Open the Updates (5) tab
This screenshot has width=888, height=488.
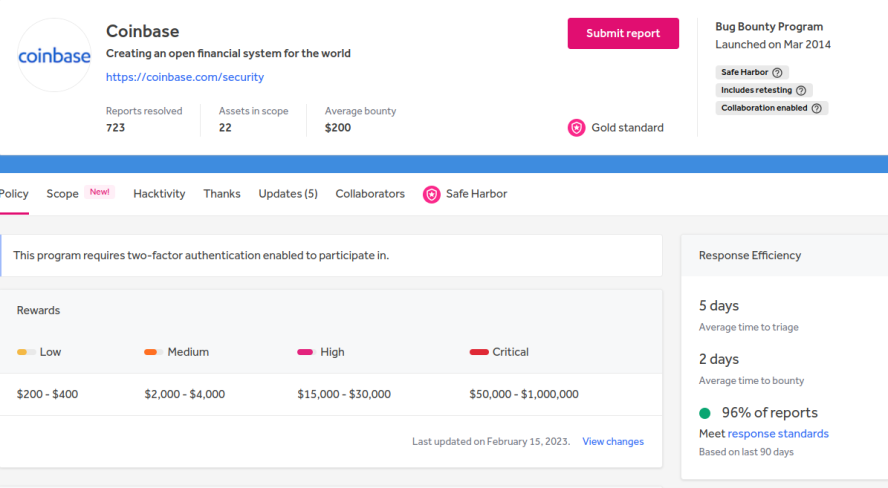(288, 194)
